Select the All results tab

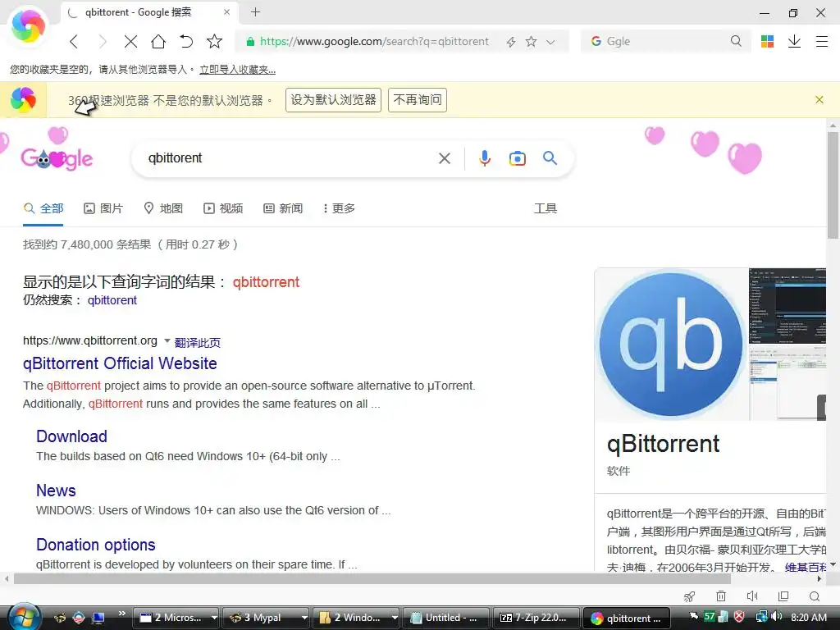[43, 208]
